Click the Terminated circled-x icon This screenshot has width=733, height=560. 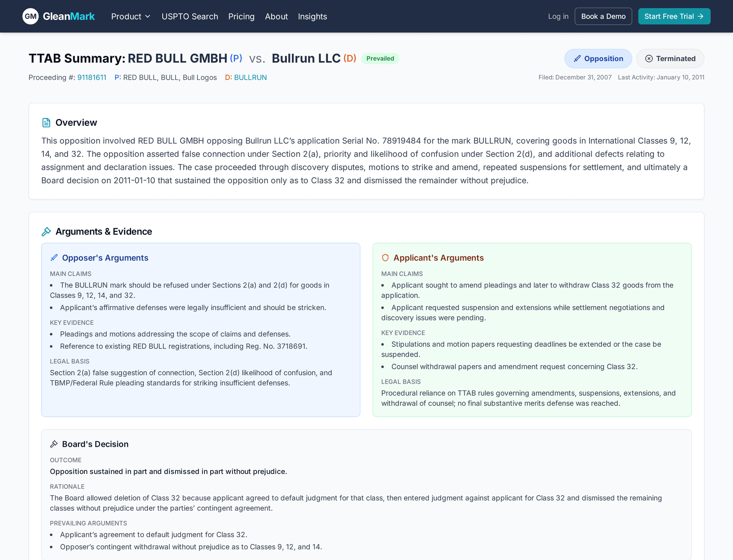click(649, 59)
